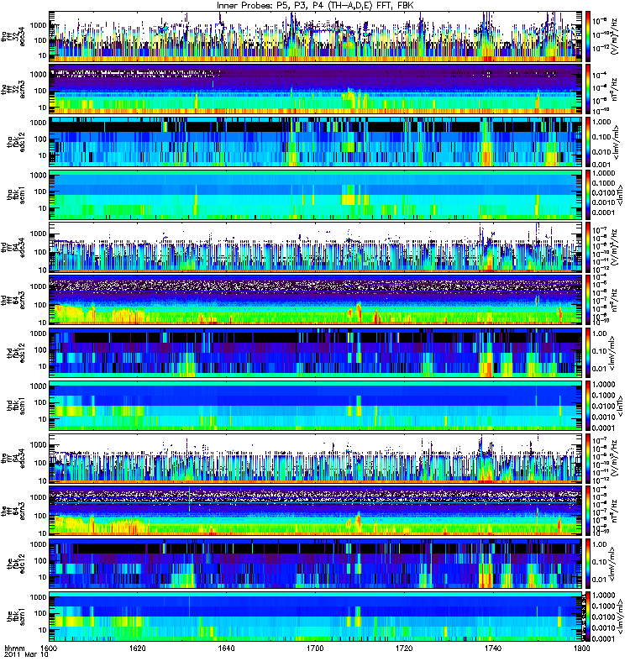Image resolution: width=630 pixels, height=672 pixels.
Task: Select the thd fbk scm1 spectrogram panel
Action: tap(316, 406)
